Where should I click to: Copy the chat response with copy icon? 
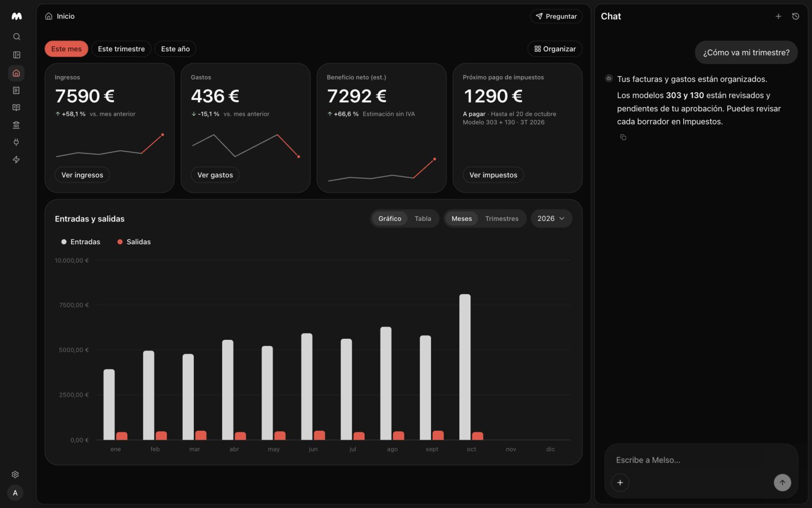[623, 137]
